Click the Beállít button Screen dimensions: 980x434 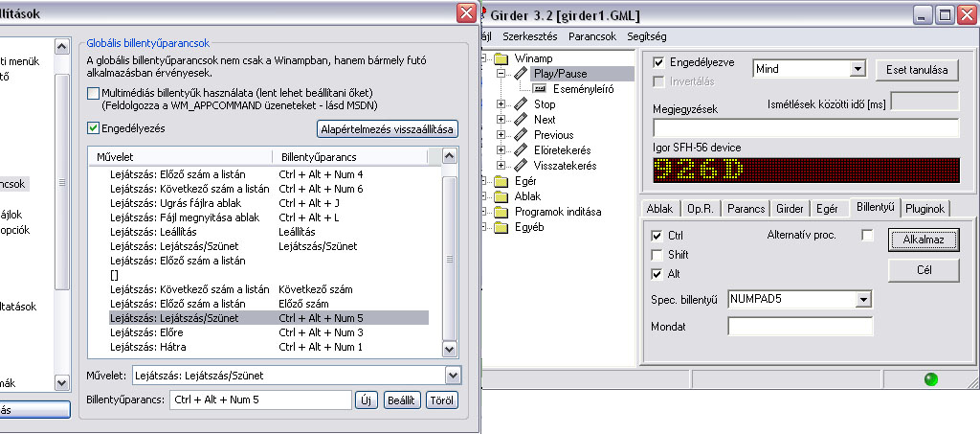pos(402,400)
